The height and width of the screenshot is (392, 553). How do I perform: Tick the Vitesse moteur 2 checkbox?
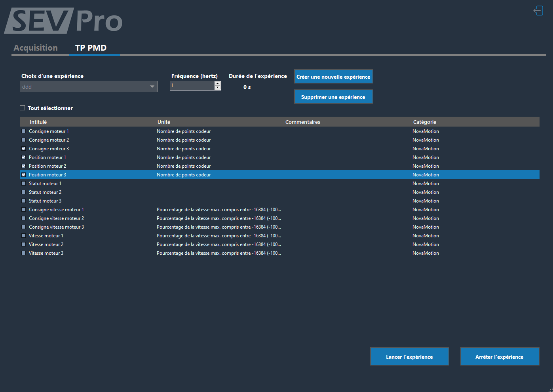(23, 244)
